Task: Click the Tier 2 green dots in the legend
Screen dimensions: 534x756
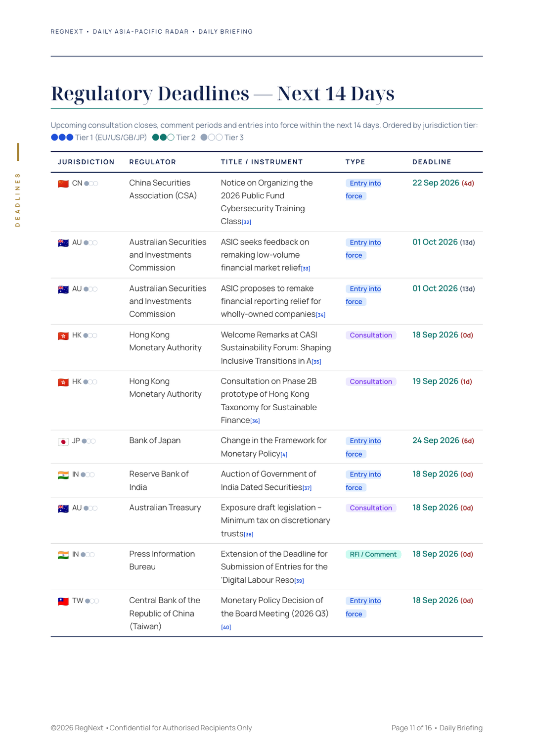Action: [163, 138]
